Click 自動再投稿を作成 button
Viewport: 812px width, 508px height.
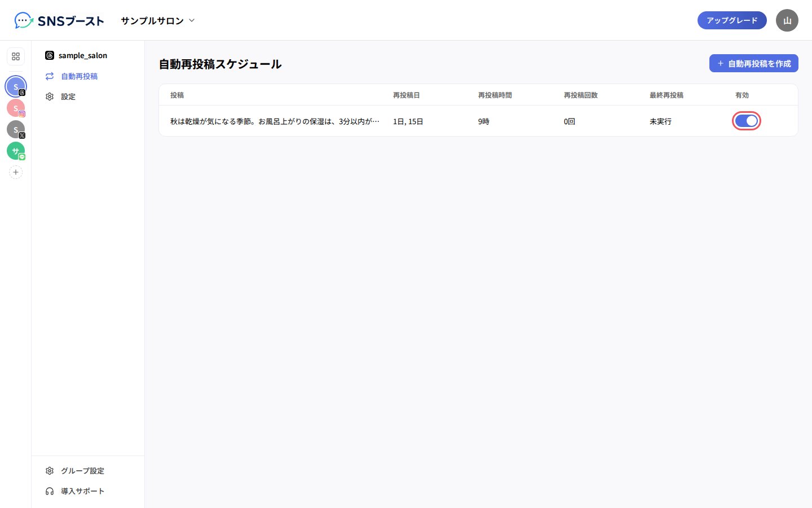click(x=753, y=63)
